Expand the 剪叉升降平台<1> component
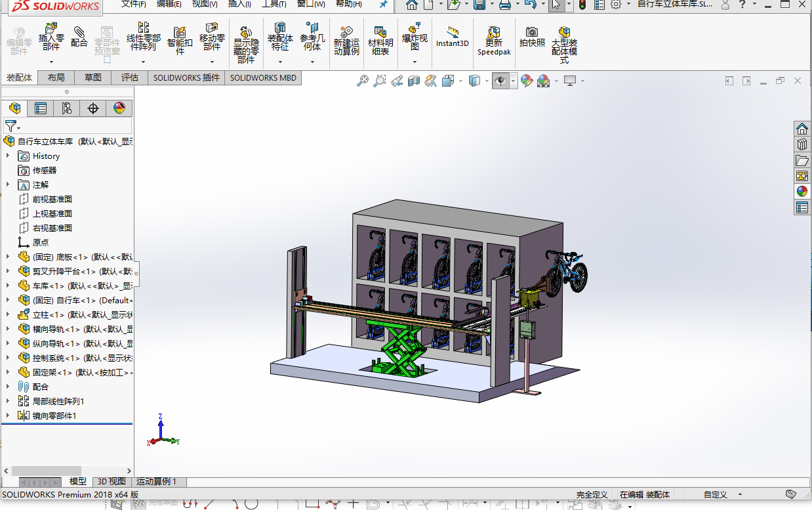Screen dimensions: 812x510 click(8, 271)
